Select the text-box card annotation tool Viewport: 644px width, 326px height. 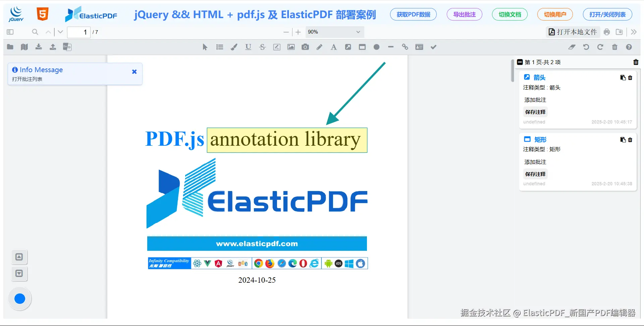point(419,47)
